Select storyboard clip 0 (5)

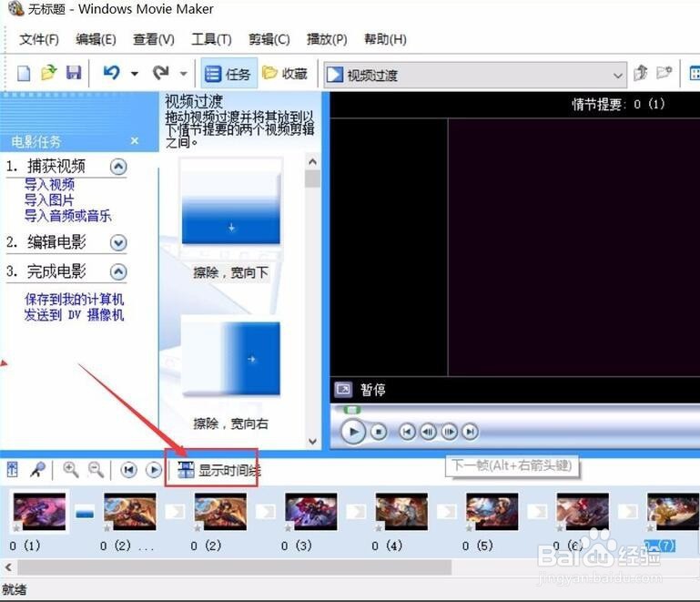[x=492, y=512]
